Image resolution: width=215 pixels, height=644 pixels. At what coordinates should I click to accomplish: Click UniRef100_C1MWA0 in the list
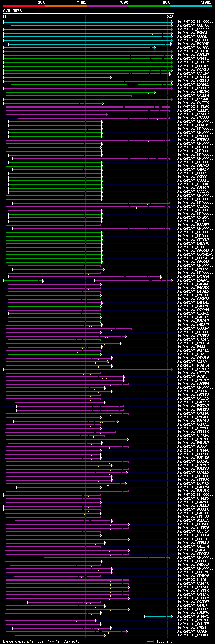193,107
